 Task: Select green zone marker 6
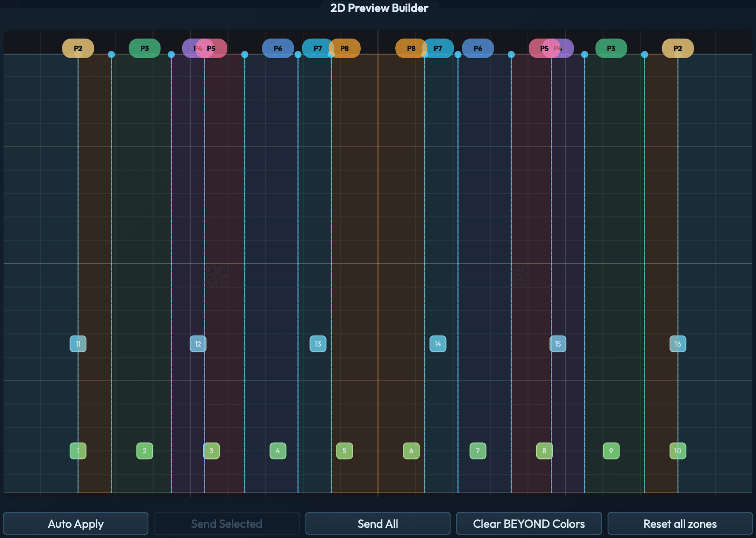(x=411, y=451)
